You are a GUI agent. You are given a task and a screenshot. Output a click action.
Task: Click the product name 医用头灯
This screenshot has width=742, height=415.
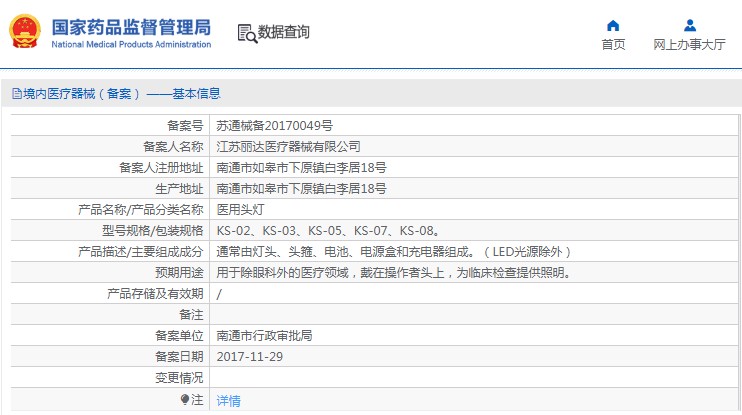click(x=241, y=210)
